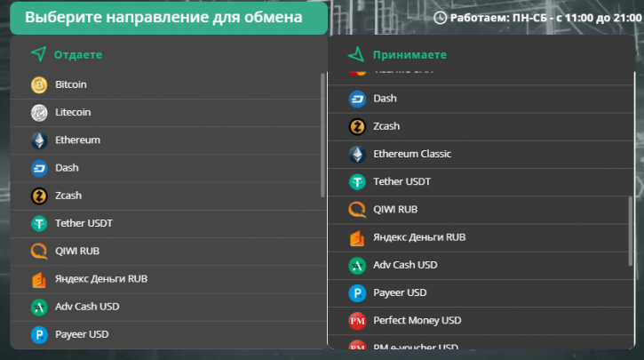Image resolution: width=644 pixels, height=360 pixels.
Task: Click the Litecoin icon in Отдаете list
Action: pyautogui.click(x=39, y=113)
